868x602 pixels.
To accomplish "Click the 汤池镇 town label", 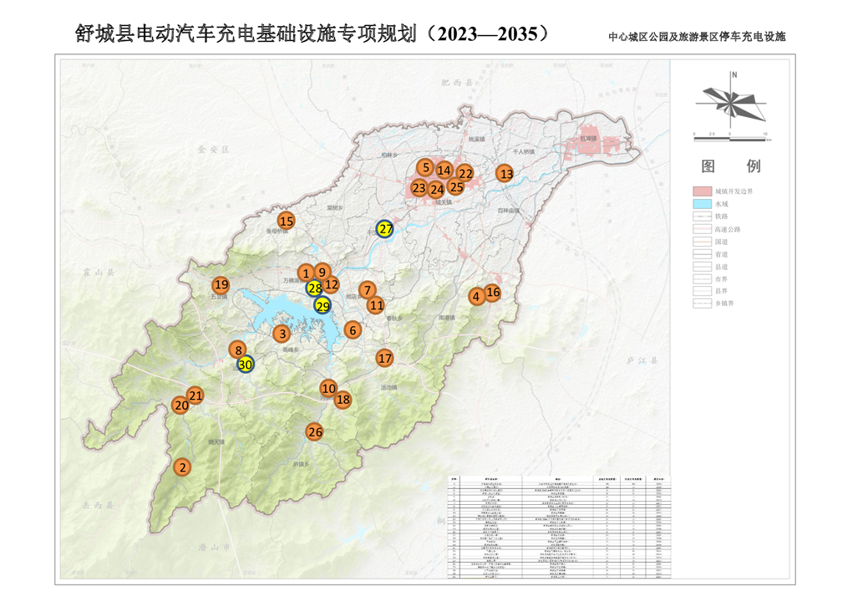I will (388, 388).
